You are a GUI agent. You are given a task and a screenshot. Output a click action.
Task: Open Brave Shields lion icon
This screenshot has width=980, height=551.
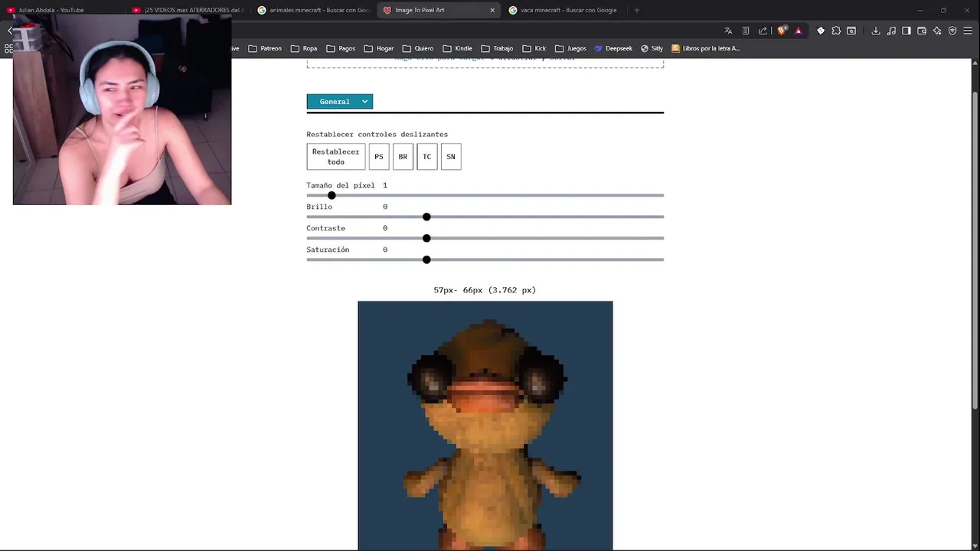[782, 31]
